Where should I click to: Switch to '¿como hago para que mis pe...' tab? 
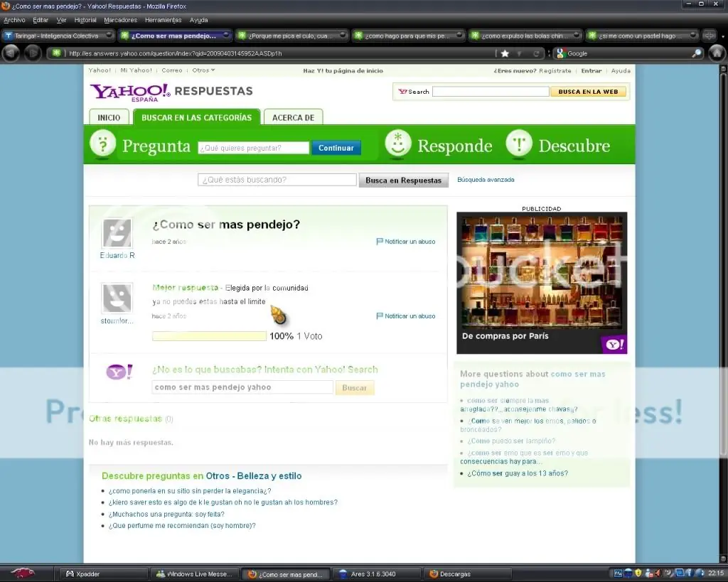click(x=408, y=36)
